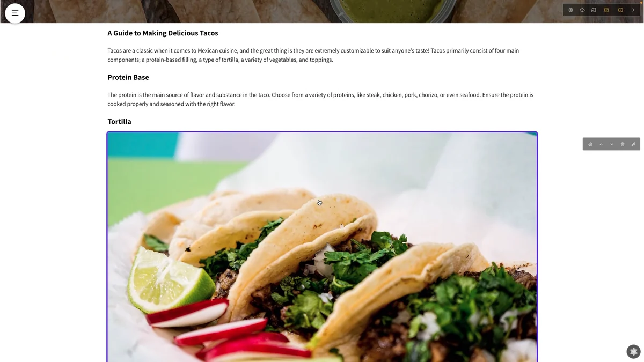Click the 'A Guide to Making Delicious Tacos' heading
Image resolution: width=644 pixels, height=362 pixels.
pyautogui.click(x=163, y=33)
